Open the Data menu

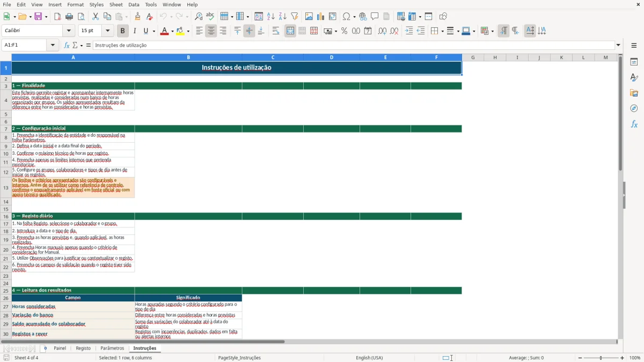(134, 4)
